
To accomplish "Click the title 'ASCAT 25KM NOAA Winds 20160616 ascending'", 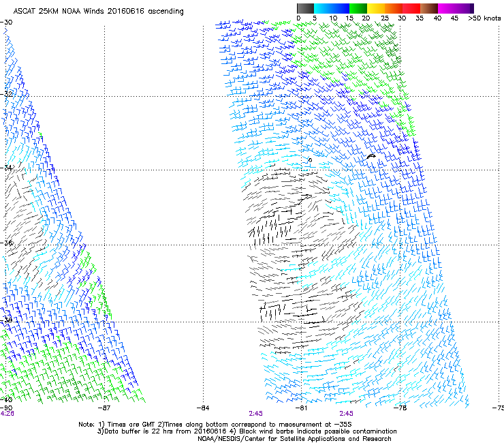I will point(98,12).
